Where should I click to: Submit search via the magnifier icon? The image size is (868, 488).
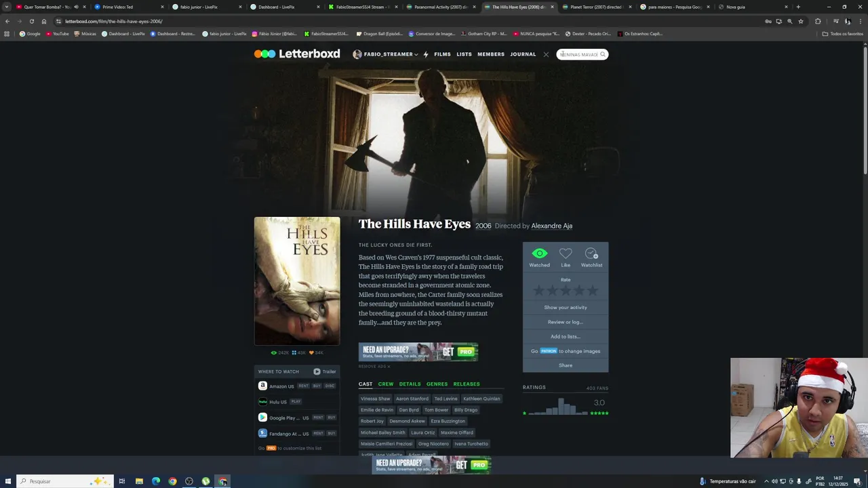pos(602,54)
